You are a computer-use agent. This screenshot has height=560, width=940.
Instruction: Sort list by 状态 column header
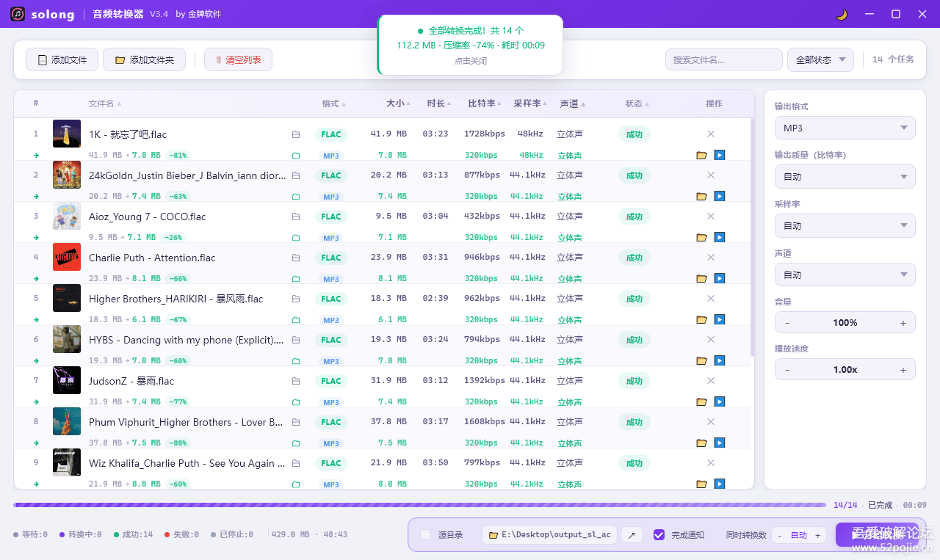pyautogui.click(x=637, y=103)
